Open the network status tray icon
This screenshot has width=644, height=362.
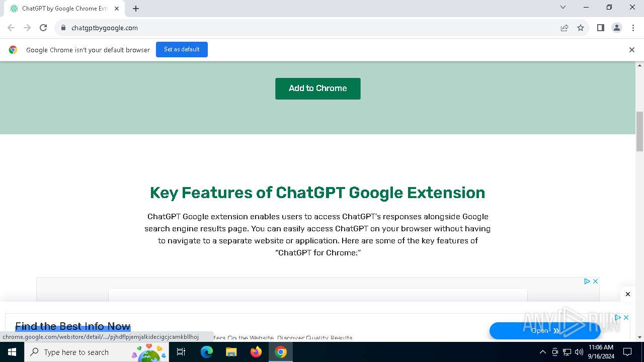point(567,352)
